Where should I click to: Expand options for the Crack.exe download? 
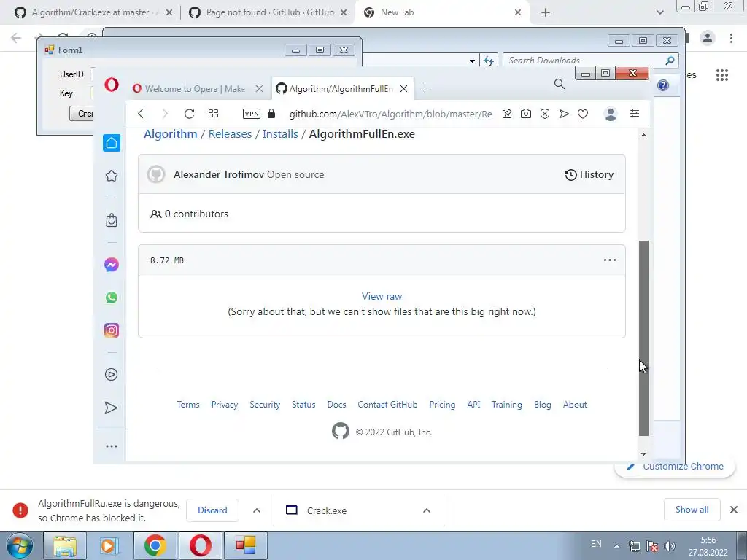pos(427,510)
